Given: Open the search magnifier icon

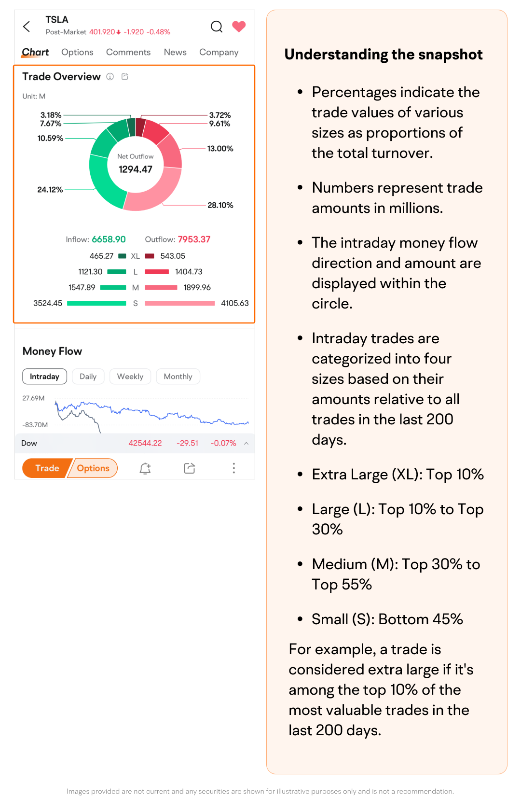Looking at the screenshot, I should [x=217, y=27].
